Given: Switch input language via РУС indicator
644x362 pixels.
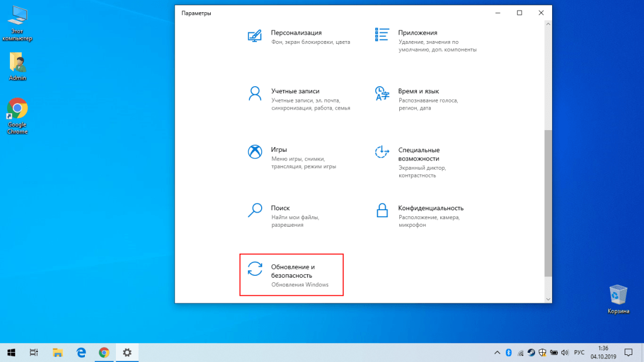Looking at the screenshot, I should tap(579, 353).
